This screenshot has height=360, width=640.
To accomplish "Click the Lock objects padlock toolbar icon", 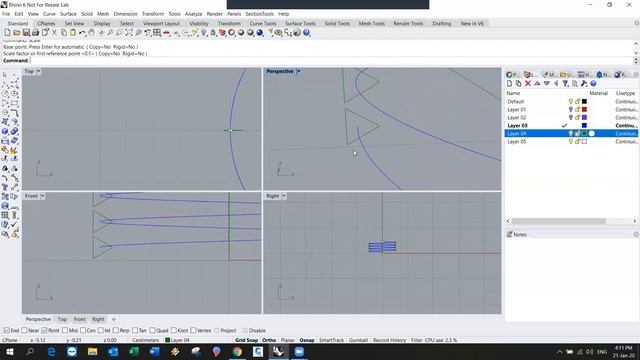I will point(213,33).
